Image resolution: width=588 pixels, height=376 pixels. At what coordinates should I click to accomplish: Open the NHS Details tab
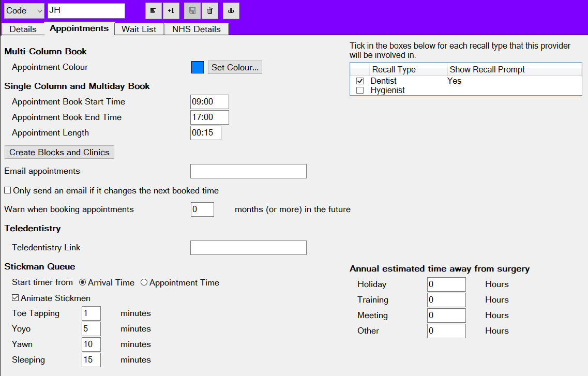(197, 29)
